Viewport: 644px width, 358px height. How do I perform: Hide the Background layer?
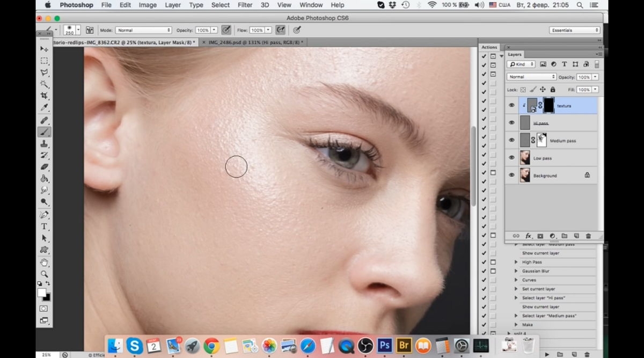tap(511, 176)
